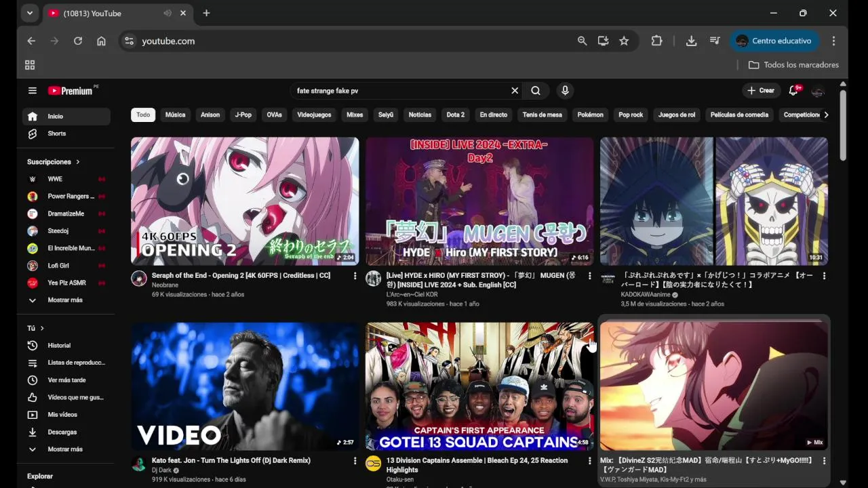Play the KADOKAWAanime Overlord collab thumbnail
Image resolution: width=868 pixels, height=488 pixels.
(x=714, y=201)
